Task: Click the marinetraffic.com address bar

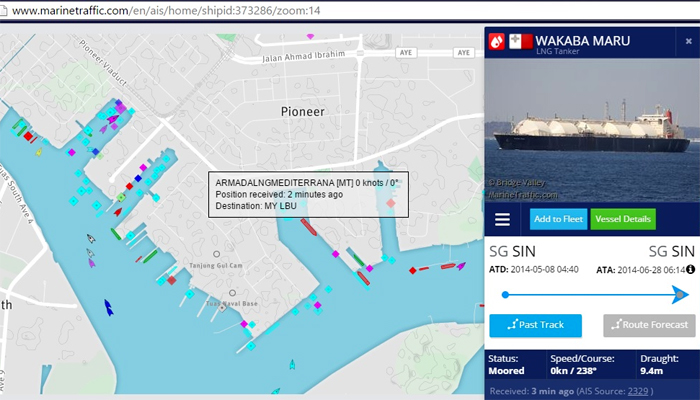Action: pyautogui.click(x=350, y=10)
